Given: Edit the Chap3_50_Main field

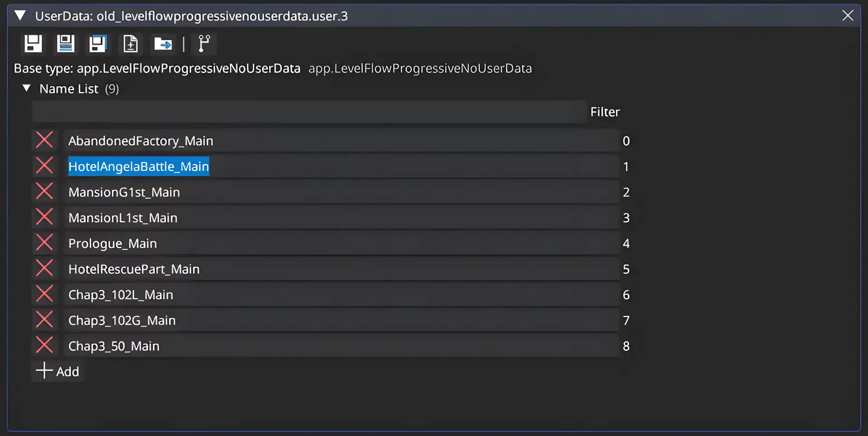Looking at the screenshot, I should [341, 346].
